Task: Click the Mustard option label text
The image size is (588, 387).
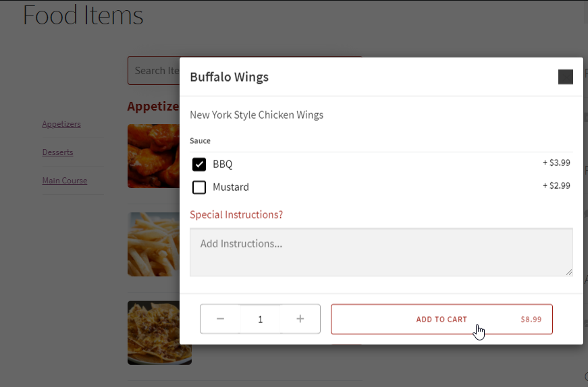Action: click(x=231, y=187)
